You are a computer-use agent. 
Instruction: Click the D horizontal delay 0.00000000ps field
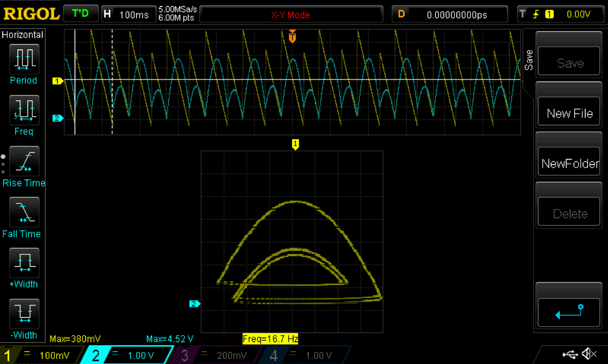450,14
